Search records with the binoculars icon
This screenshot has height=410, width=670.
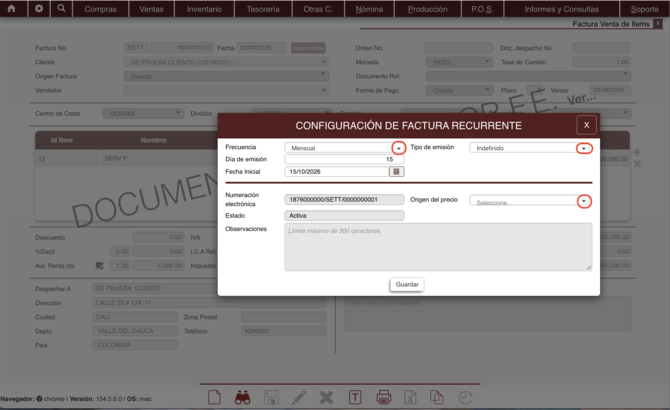tap(243, 397)
